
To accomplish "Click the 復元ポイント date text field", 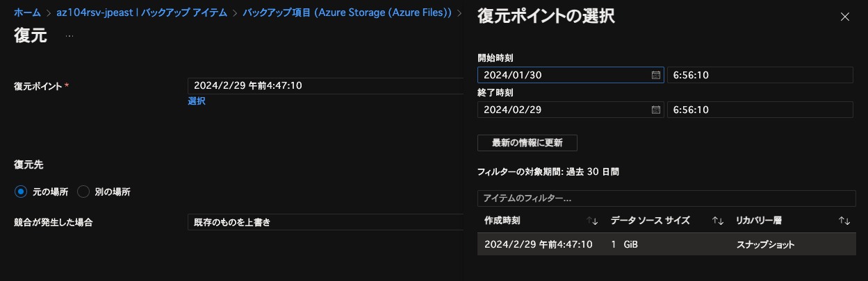I will point(325,85).
